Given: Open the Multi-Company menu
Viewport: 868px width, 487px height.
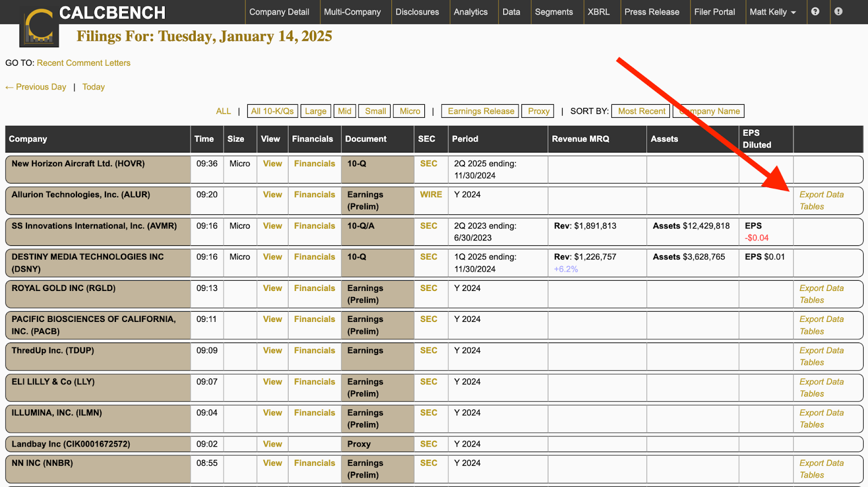Looking at the screenshot, I should 352,12.
